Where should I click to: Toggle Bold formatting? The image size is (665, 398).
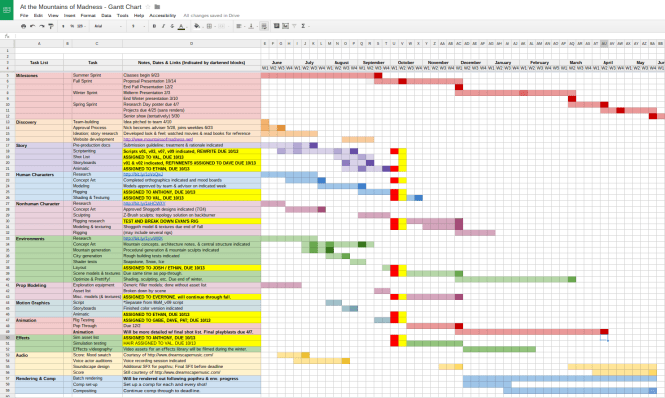[x=154, y=26]
